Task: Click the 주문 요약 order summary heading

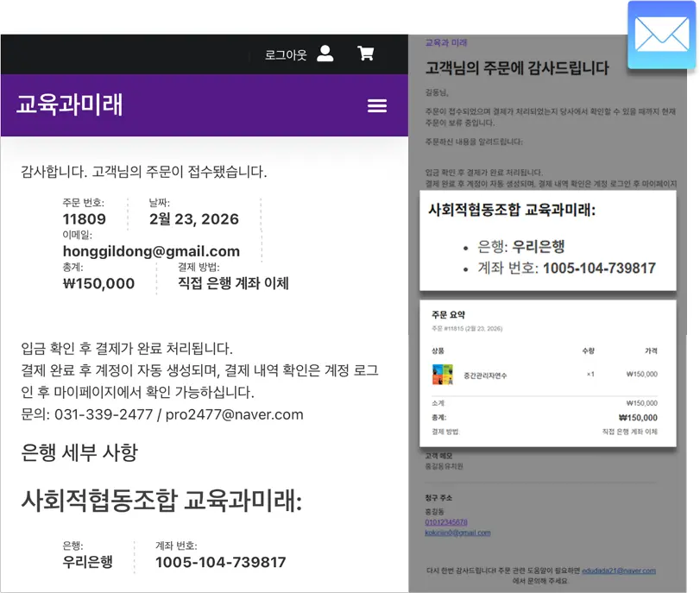Action: coord(448,315)
